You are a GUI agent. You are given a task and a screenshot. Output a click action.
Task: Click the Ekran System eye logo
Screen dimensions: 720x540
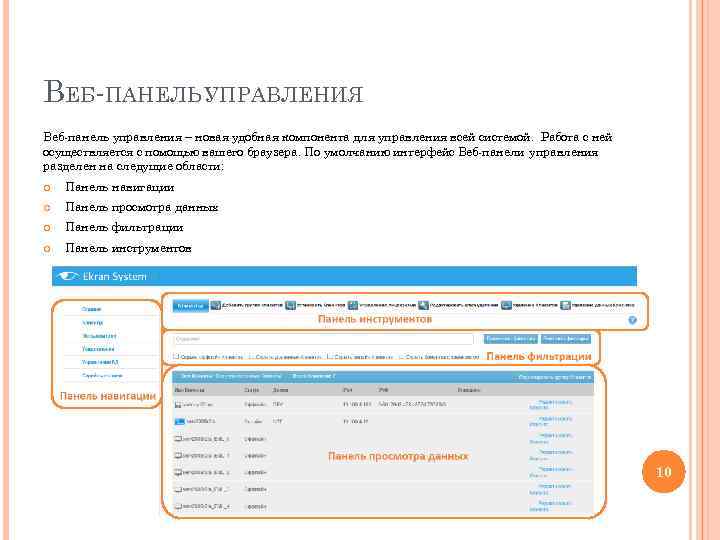coord(68,276)
